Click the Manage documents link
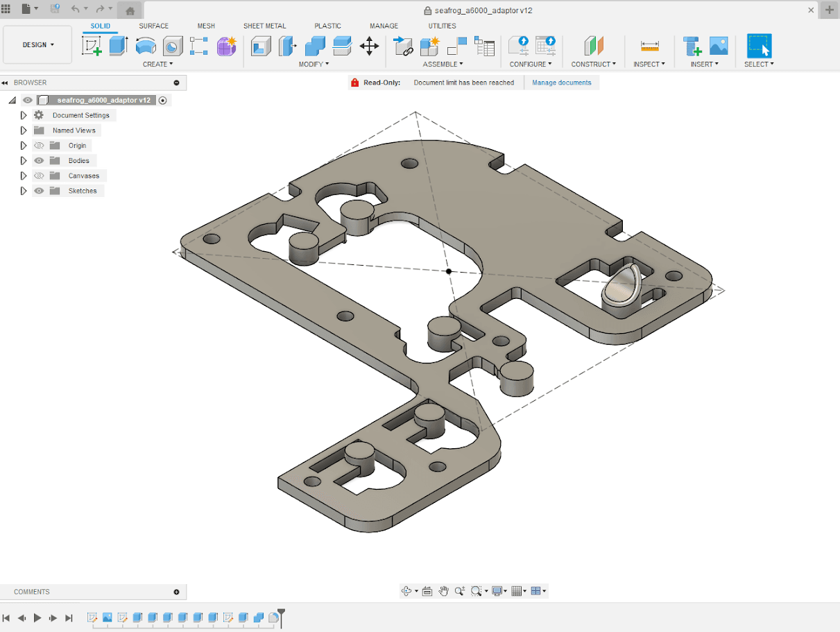Viewport: 840px width, 632px height. [x=562, y=83]
